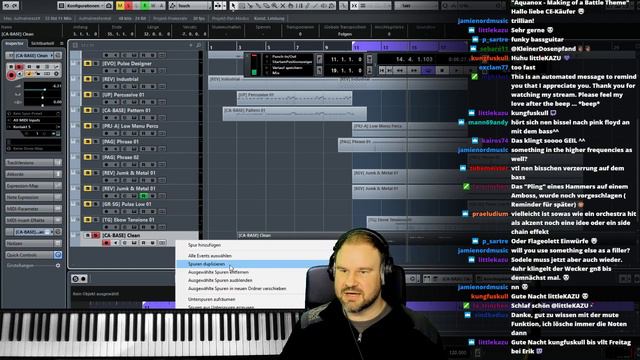Click the redo arrow in the top toolbar
Screen dimensions: 640x360
point(15,6)
